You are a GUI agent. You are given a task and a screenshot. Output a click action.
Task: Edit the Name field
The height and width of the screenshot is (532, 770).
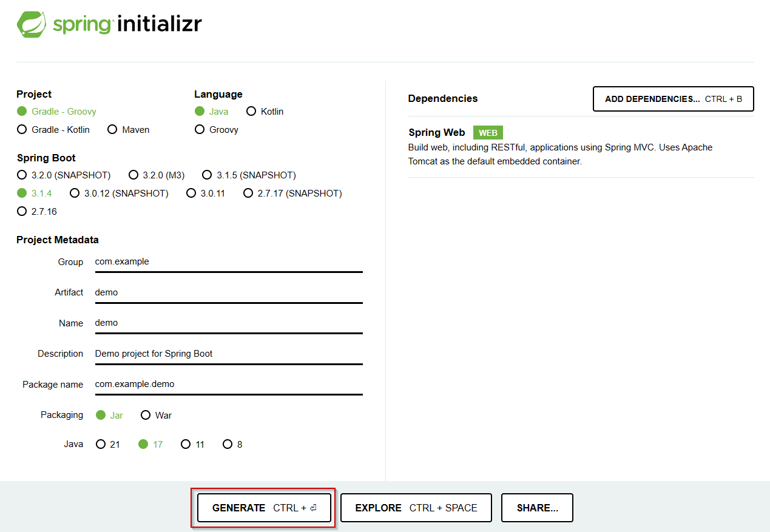click(229, 323)
